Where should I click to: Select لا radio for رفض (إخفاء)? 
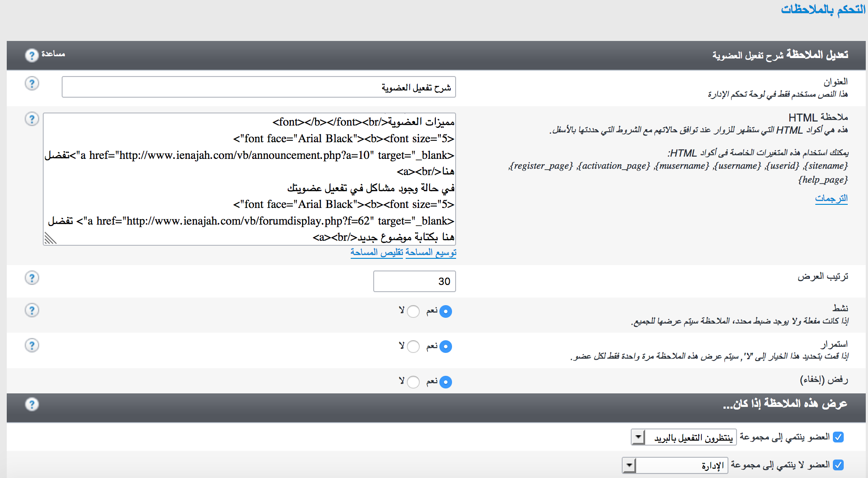coord(413,382)
